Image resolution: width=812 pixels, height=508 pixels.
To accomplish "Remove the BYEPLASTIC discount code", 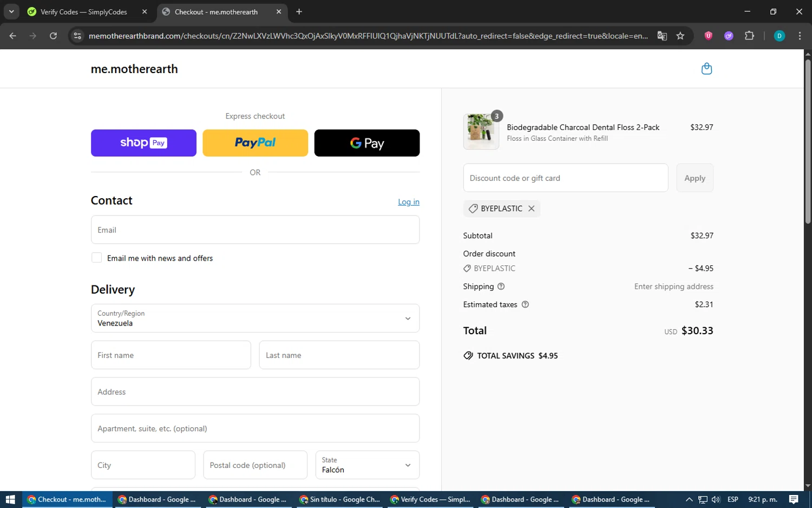I will click(x=532, y=209).
